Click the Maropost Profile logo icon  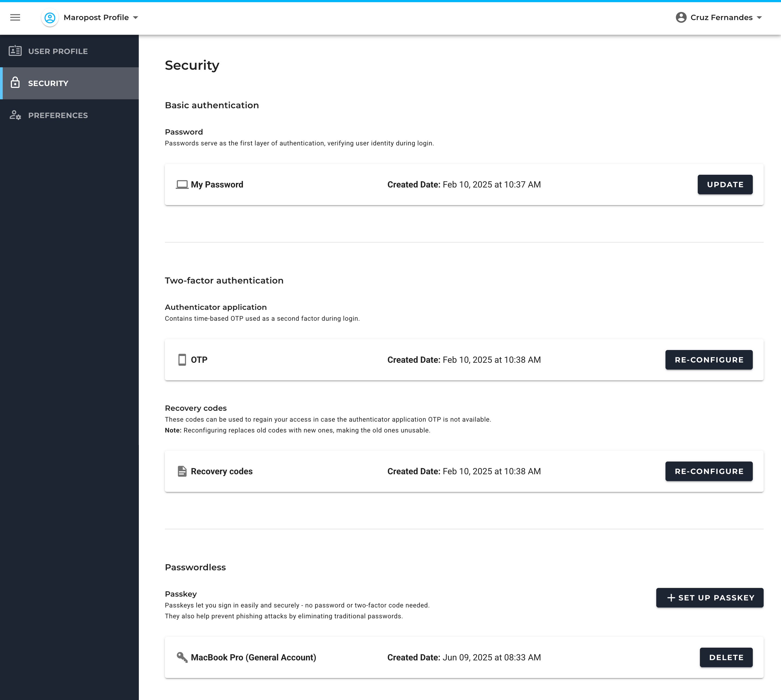pos(50,17)
